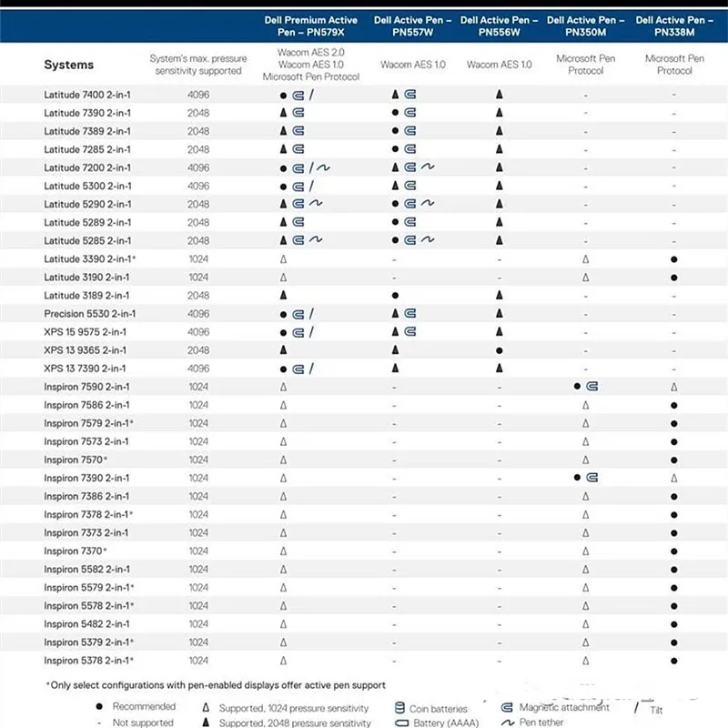Click tilt icon in XPS 13 7390 PN579X cell

click(311, 369)
